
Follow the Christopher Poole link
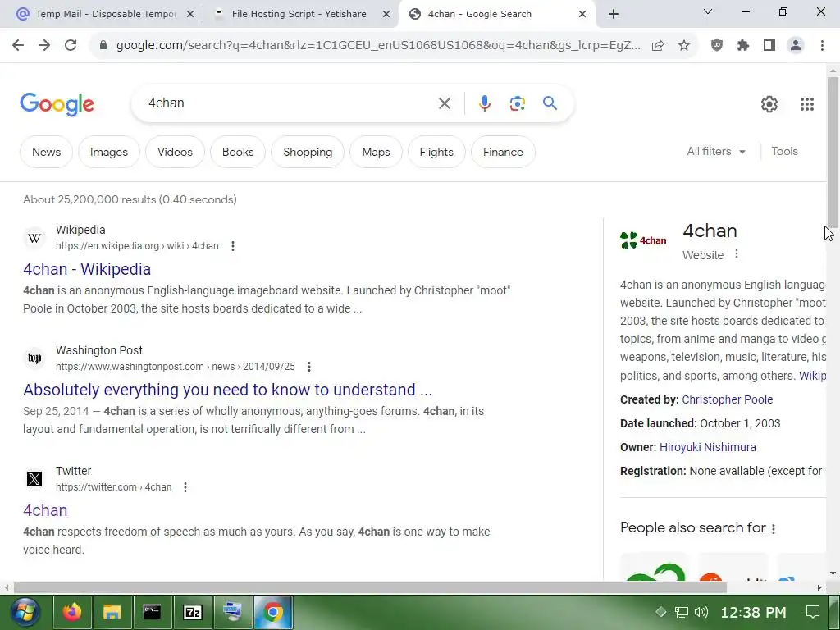(x=727, y=399)
